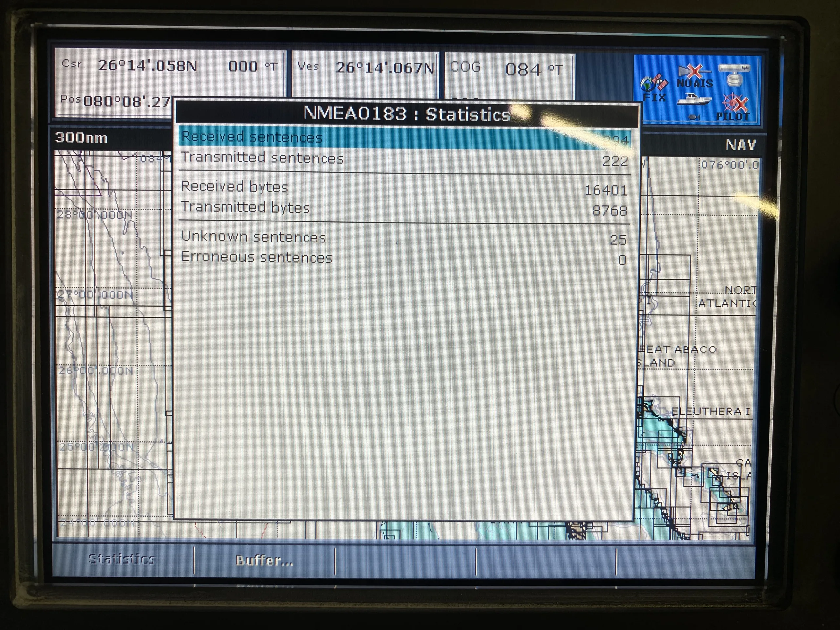Image resolution: width=840 pixels, height=630 pixels.
Task: Click the erroneous sentences value 0
Action: (x=622, y=260)
